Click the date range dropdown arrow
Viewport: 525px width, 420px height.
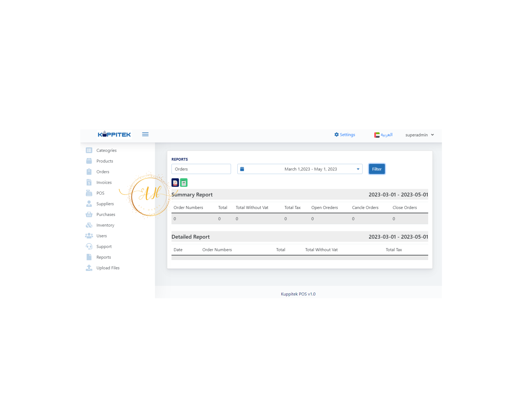[358, 169]
